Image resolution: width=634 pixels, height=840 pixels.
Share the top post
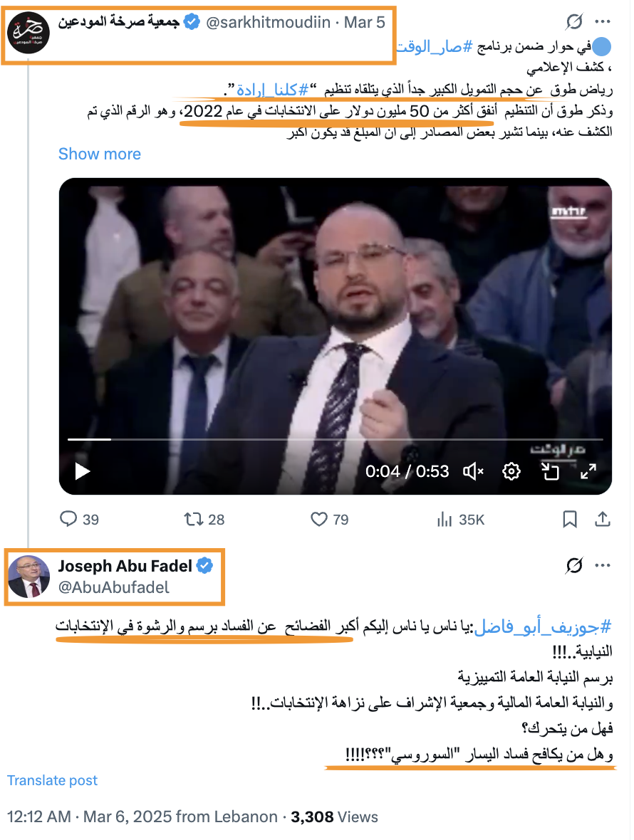(603, 519)
